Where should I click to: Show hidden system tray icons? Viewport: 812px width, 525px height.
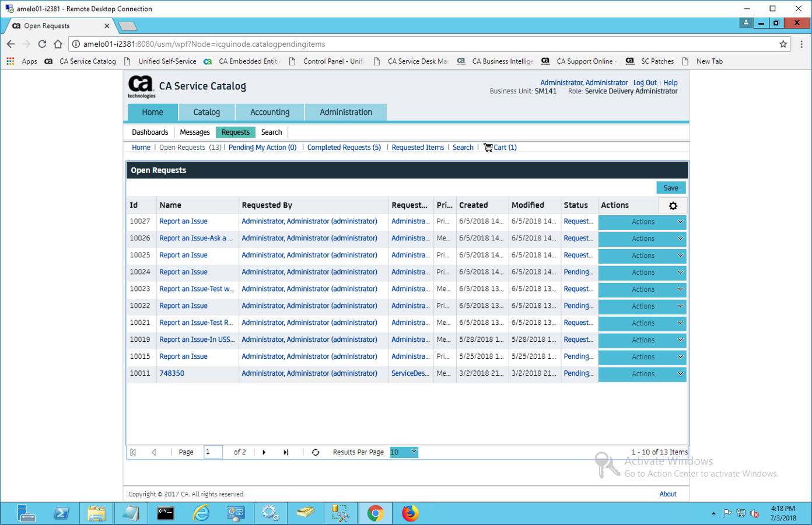[713, 513]
